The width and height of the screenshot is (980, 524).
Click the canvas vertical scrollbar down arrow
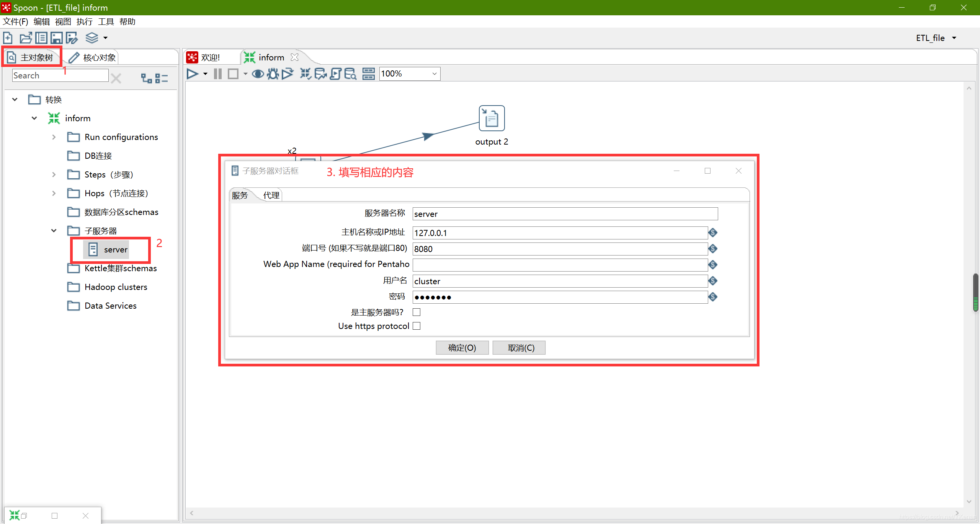click(969, 501)
